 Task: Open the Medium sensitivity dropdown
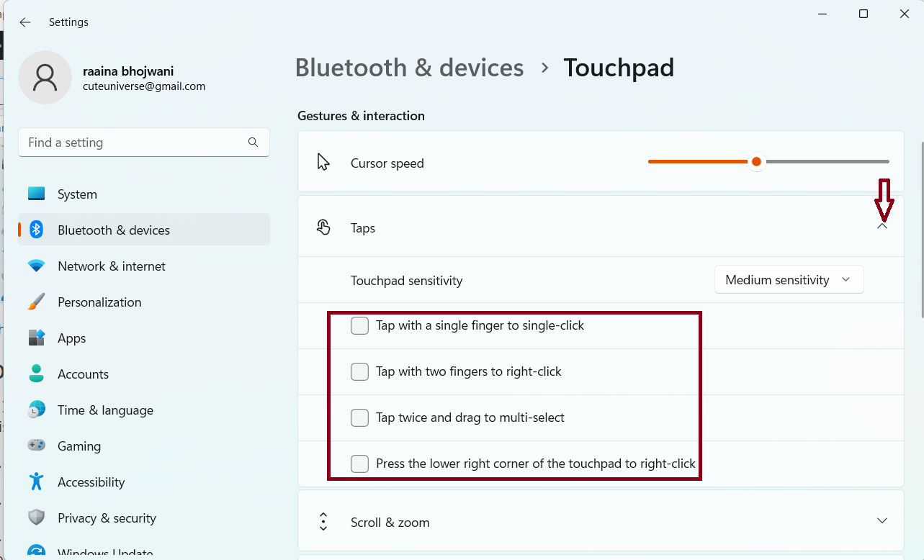pyautogui.click(x=789, y=280)
